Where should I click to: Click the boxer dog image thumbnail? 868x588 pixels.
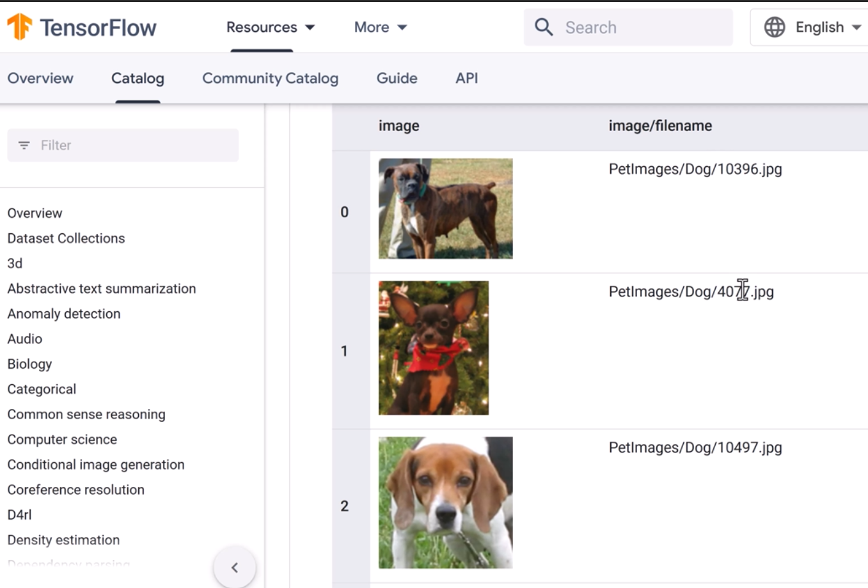point(445,208)
